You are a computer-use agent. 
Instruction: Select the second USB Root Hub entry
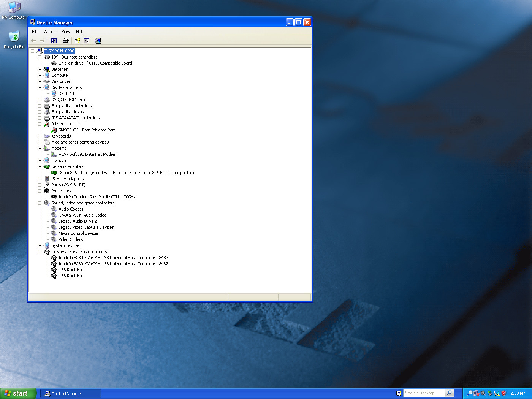(x=71, y=276)
